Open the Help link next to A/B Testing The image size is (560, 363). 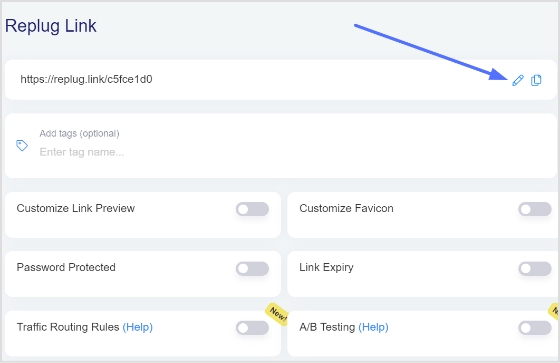coord(373,327)
